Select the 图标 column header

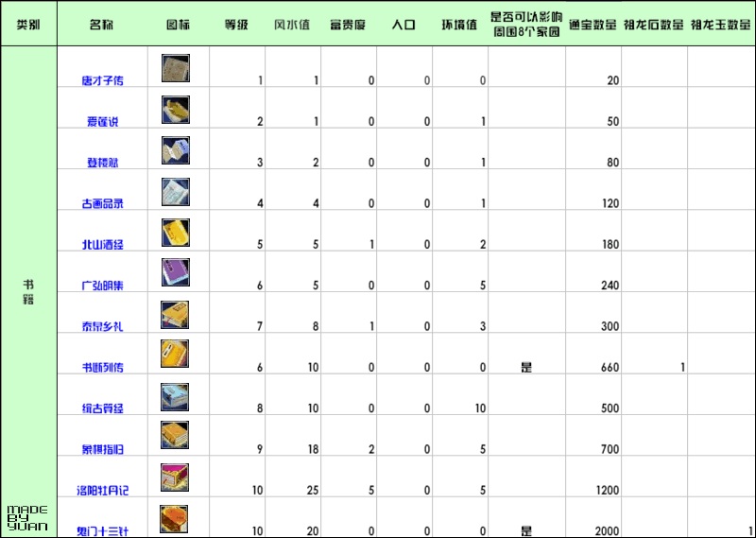pyautogui.click(x=178, y=25)
